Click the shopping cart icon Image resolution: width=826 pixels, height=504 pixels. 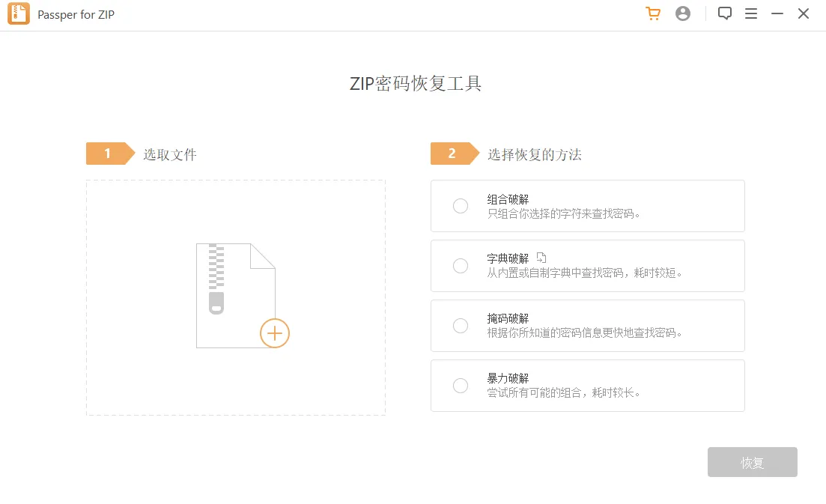click(x=653, y=13)
